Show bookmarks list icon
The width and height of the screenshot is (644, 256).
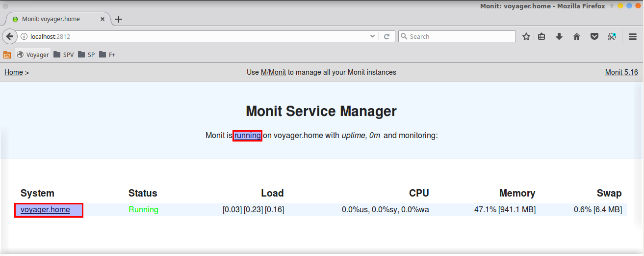[541, 36]
